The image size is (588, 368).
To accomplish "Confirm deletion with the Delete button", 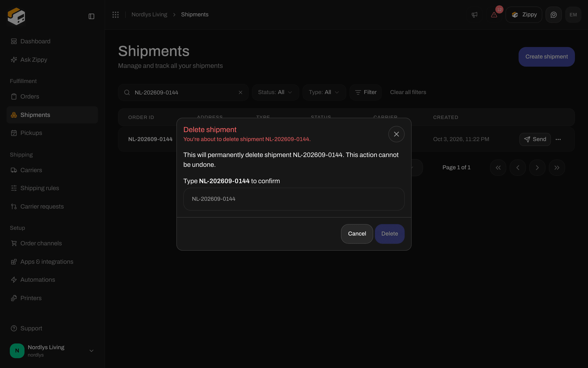I will click(390, 234).
